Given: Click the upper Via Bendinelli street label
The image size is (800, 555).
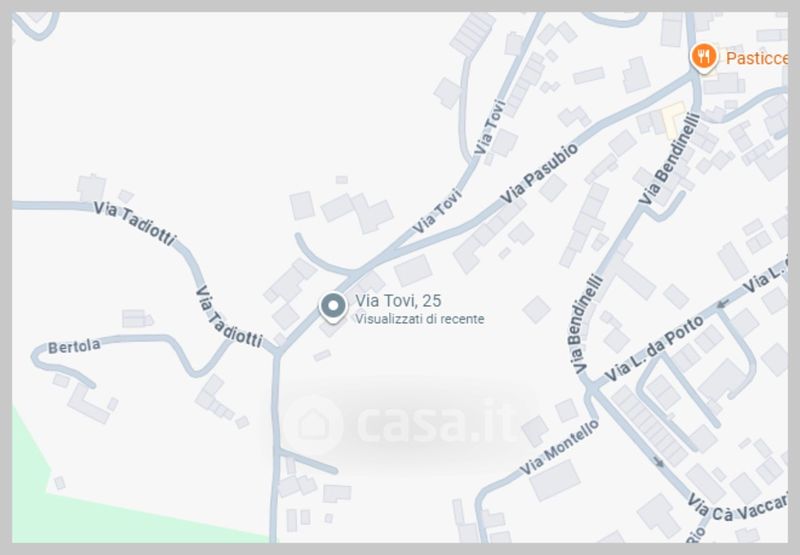Looking at the screenshot, I should pos(669,159).
